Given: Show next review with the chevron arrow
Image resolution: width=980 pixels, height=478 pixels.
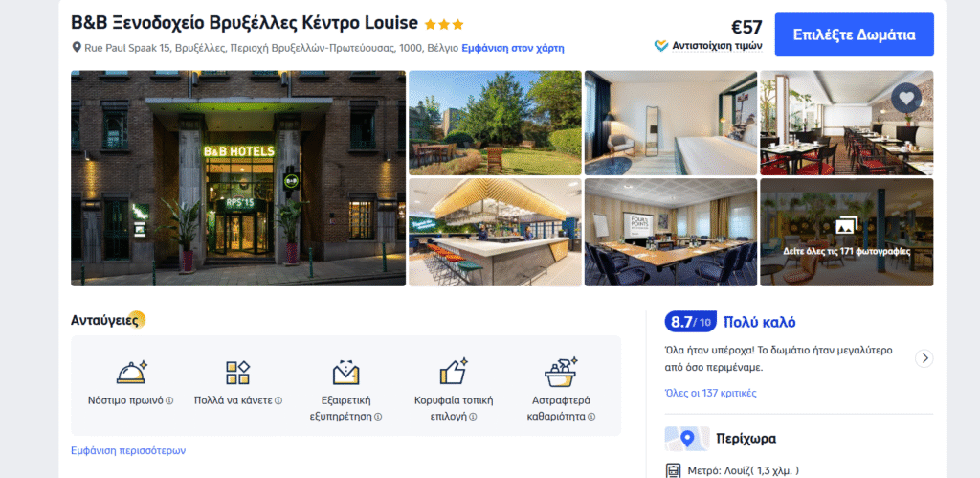Looking at the screenshot, I should 924,358.
